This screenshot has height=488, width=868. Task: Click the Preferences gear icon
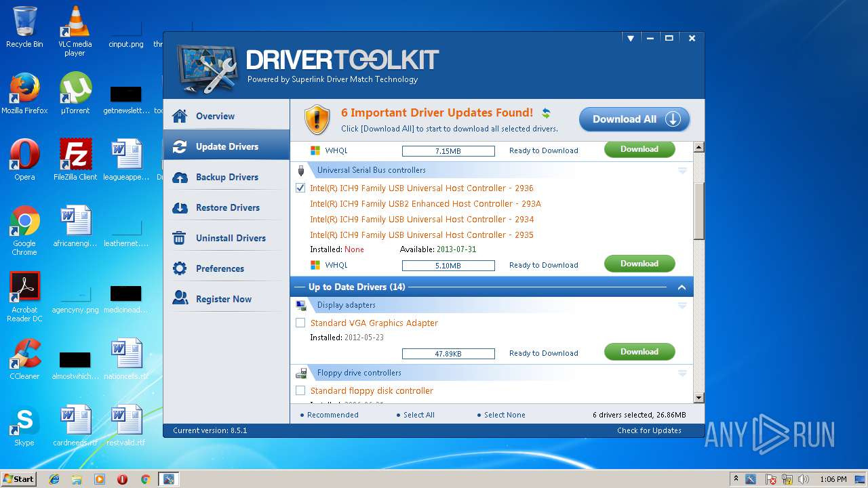[180, 268]
